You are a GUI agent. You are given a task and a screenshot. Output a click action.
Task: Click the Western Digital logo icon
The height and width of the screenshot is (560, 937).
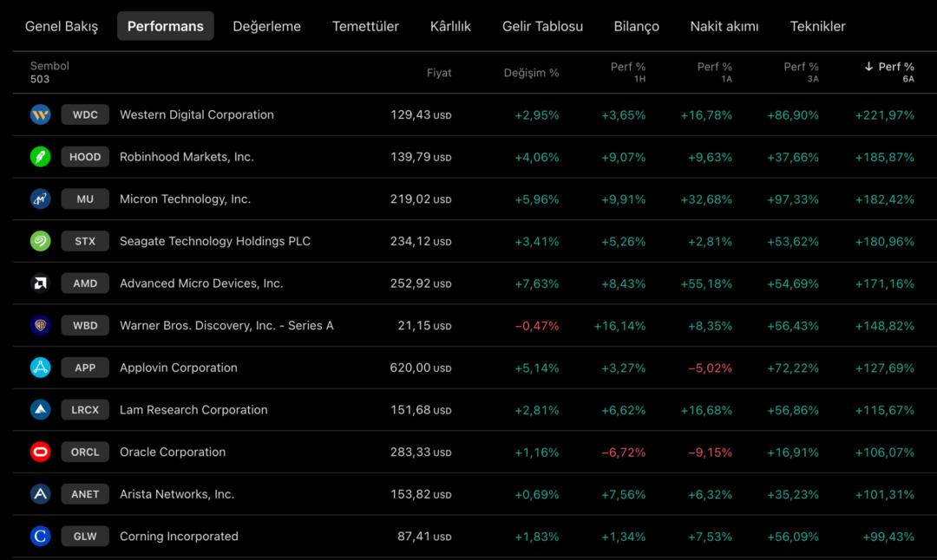tap(41, 114)
